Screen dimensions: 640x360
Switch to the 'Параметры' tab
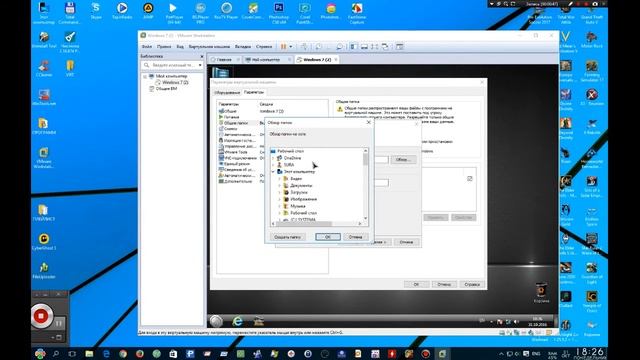pyautogui.click(x=253, y=92)
